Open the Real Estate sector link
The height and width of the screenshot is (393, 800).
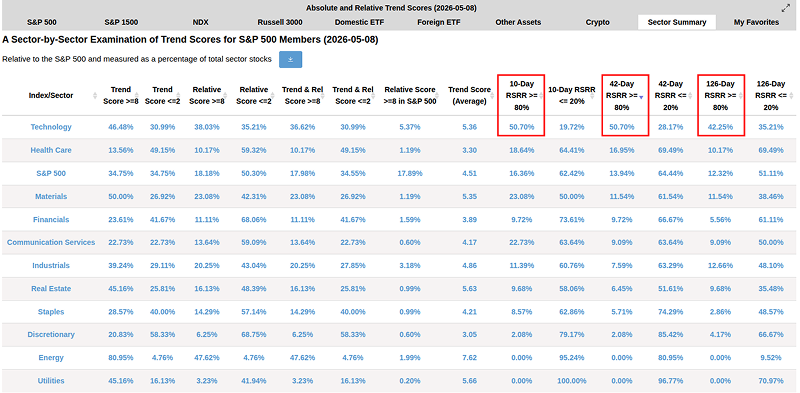pyautogui.click(x=51, y=289)
